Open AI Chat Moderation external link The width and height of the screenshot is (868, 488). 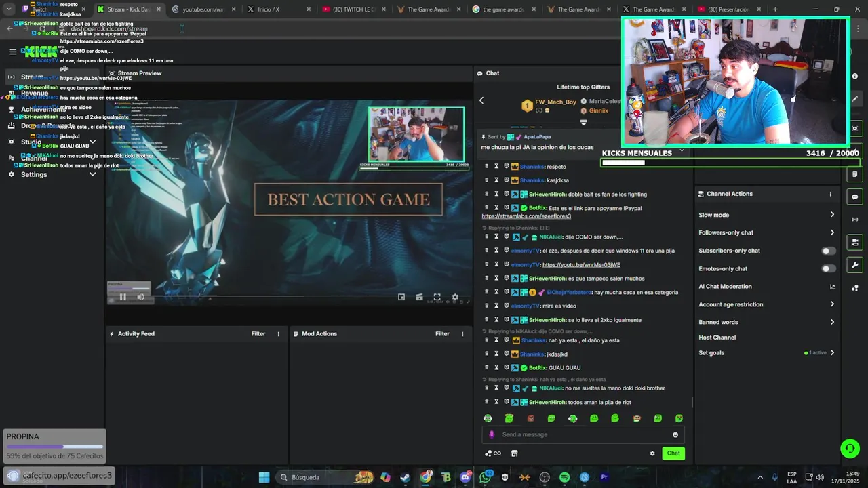tap(833, 287)
